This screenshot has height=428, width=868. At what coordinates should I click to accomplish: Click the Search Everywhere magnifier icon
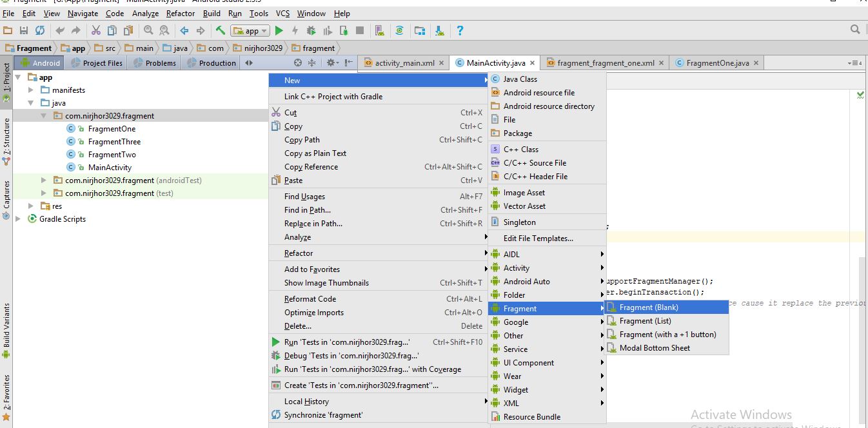click(856, 30)
